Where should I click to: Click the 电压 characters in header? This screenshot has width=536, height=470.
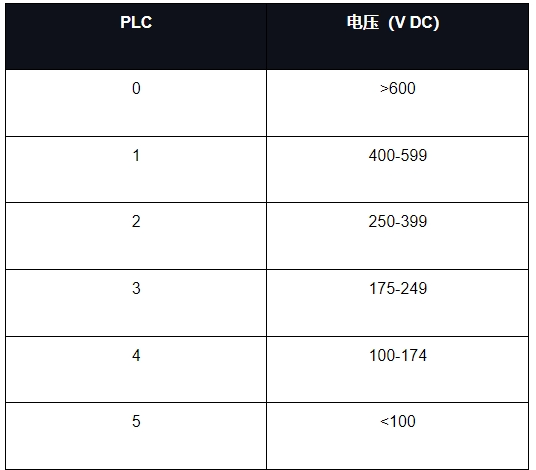point(363,23)
